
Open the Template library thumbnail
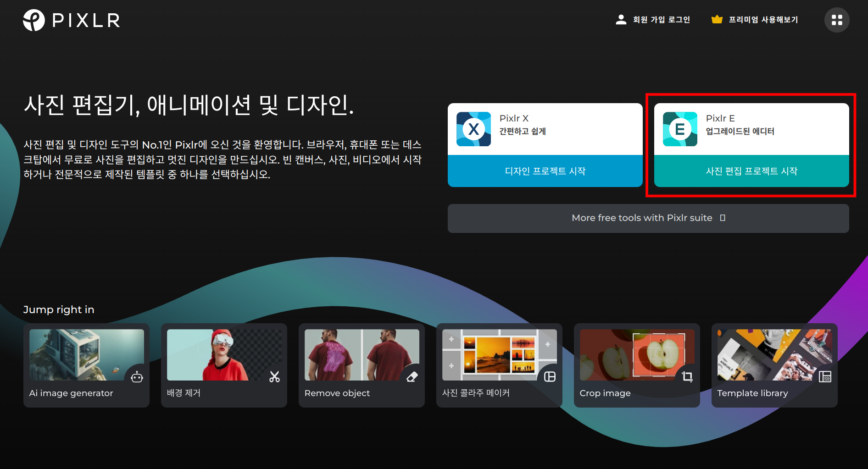pyautogui.click(x=775, y=355)
